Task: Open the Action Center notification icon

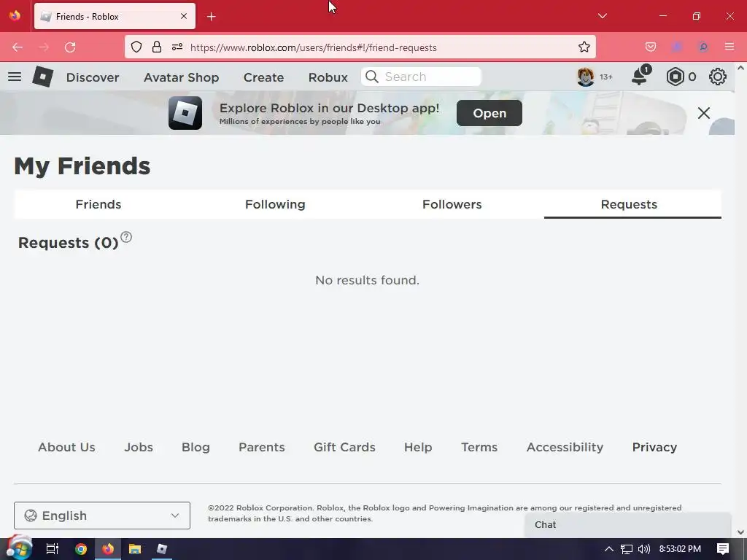Action: 723,549
